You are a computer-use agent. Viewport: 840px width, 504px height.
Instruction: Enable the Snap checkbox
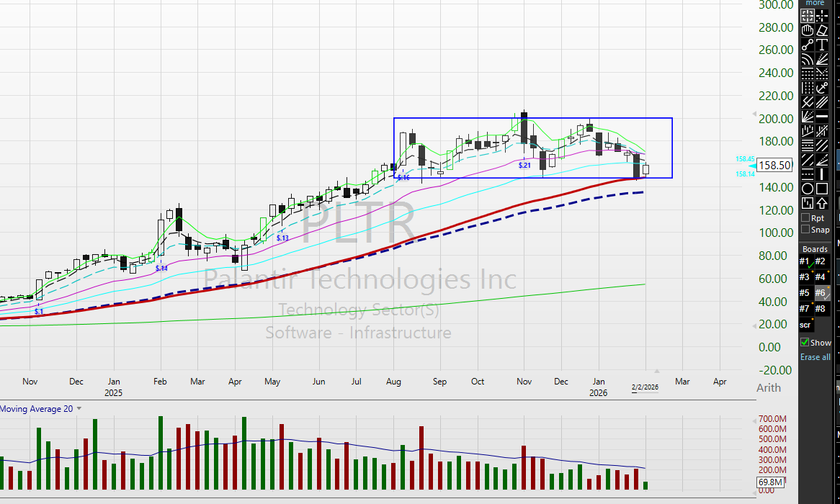[x=805, y=229]
